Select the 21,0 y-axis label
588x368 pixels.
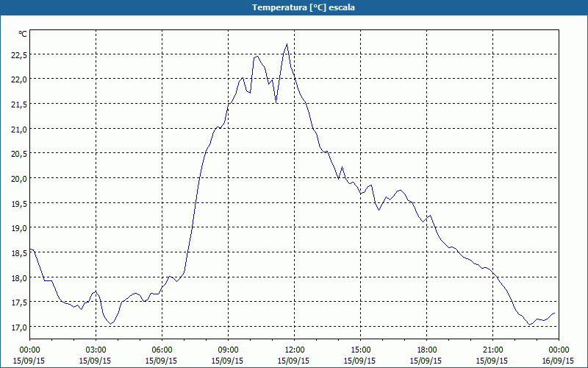click(19, 130)
